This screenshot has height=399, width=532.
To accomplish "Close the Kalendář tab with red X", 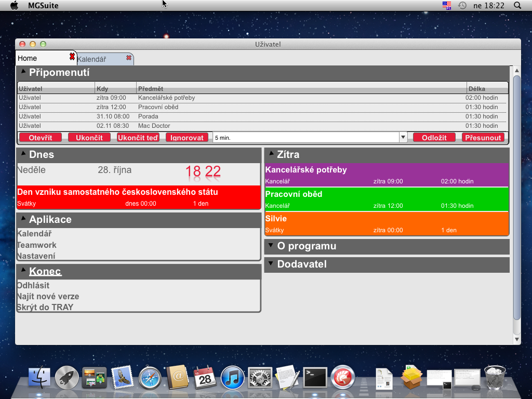I will pos(129,58).
